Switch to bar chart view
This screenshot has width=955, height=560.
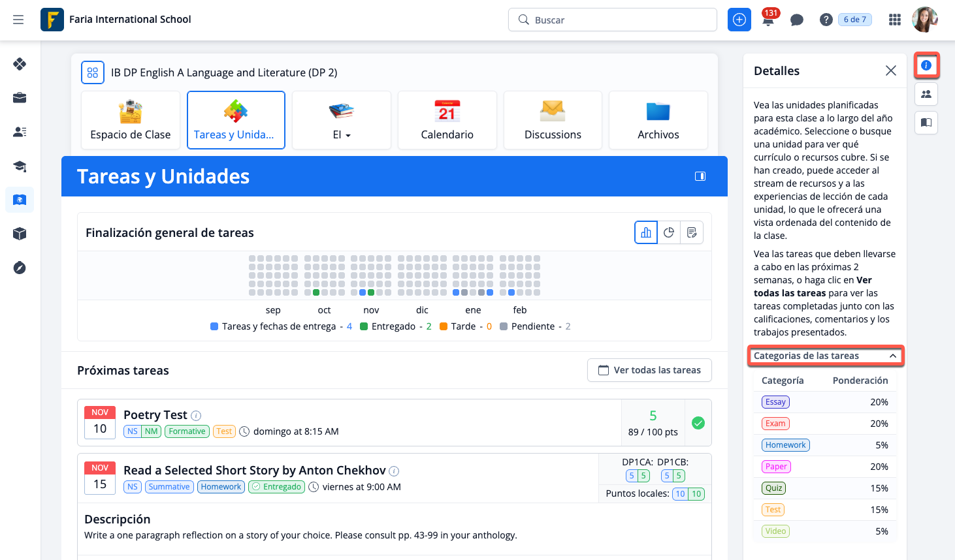tap(646, 232)
